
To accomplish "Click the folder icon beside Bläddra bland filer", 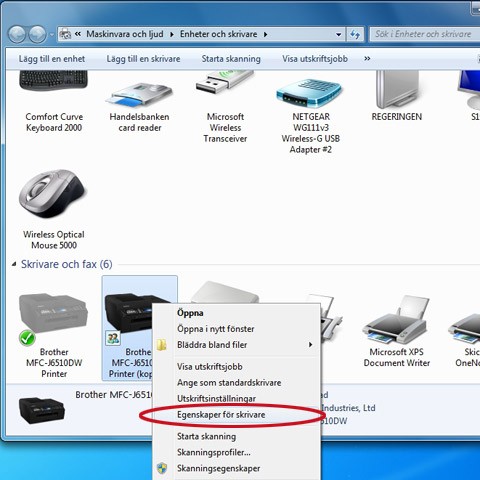I will pyautogui.click(x=162, y=345).
